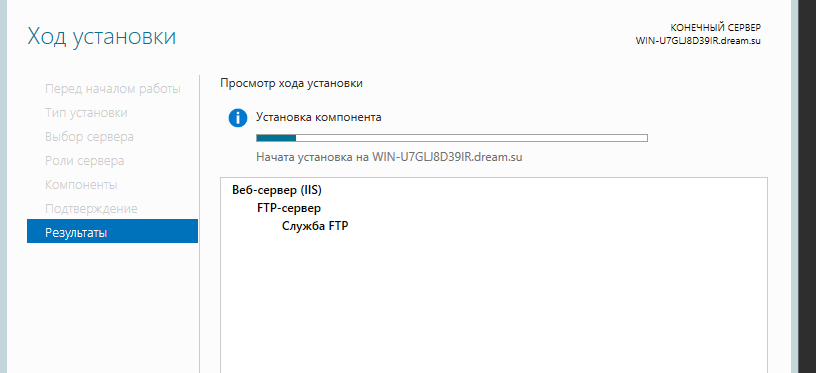Click the Установка компонента status text
The height and width of the screenshot is (373, 816).
pyautogui.click(x=318, y=117)
